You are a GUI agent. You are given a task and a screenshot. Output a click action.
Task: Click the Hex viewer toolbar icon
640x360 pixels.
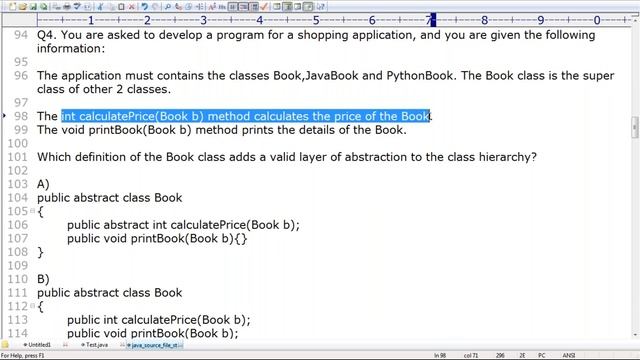pyautogui.click(x=222, y=7)
